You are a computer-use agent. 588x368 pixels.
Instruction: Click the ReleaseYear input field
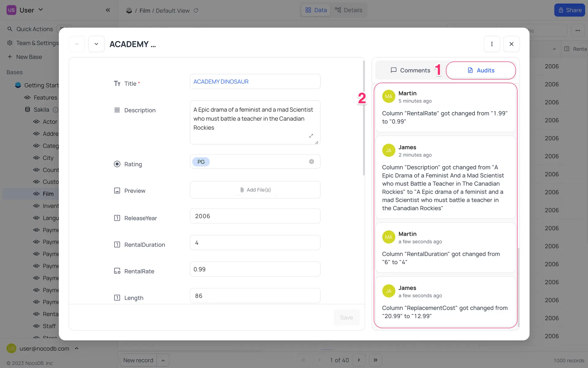click(x=255, y=216)
